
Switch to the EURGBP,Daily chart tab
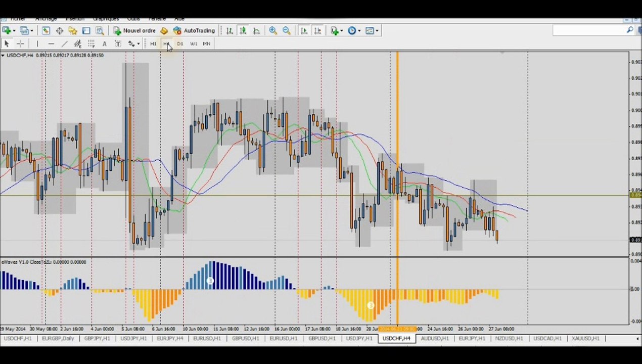(57, 338)
